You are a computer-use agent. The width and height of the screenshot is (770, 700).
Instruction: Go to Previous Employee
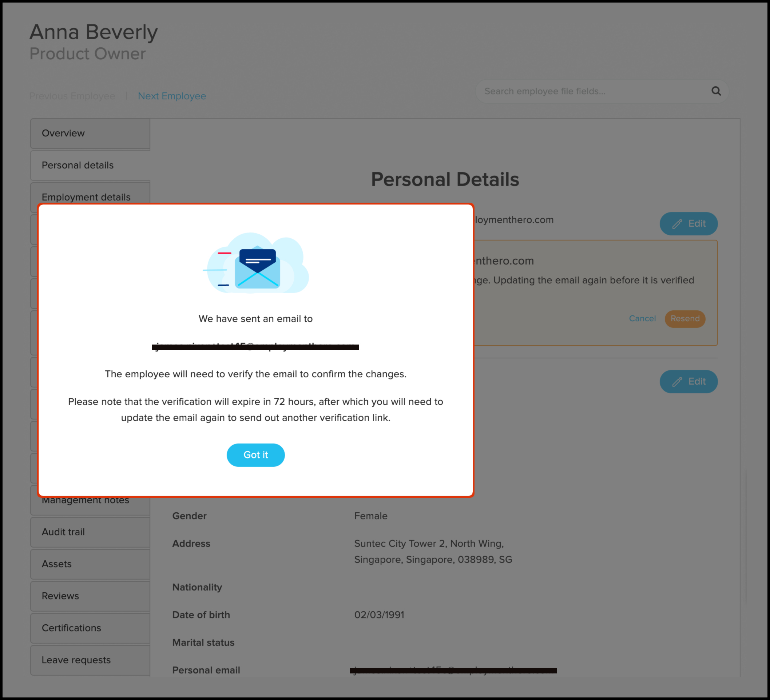click(72, 96)
